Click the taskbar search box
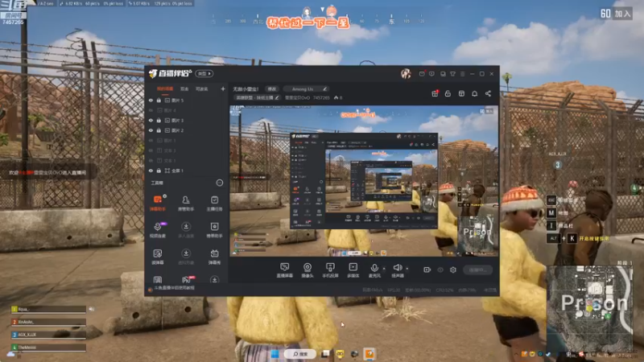The width and height of the screenshot is (644, 362). [300, 354]
